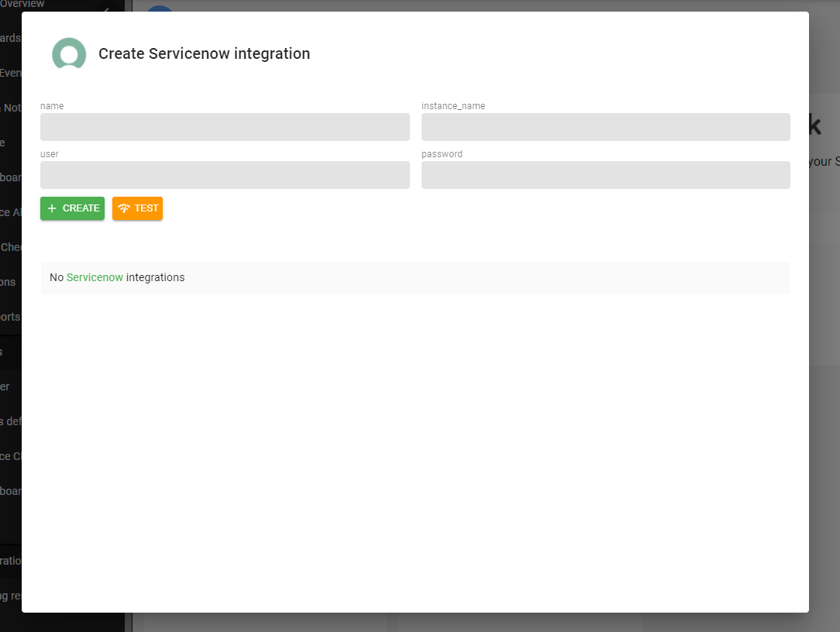Open the Integrations entry in the left sidebar

pyautogui.click(x=10, y=560)
